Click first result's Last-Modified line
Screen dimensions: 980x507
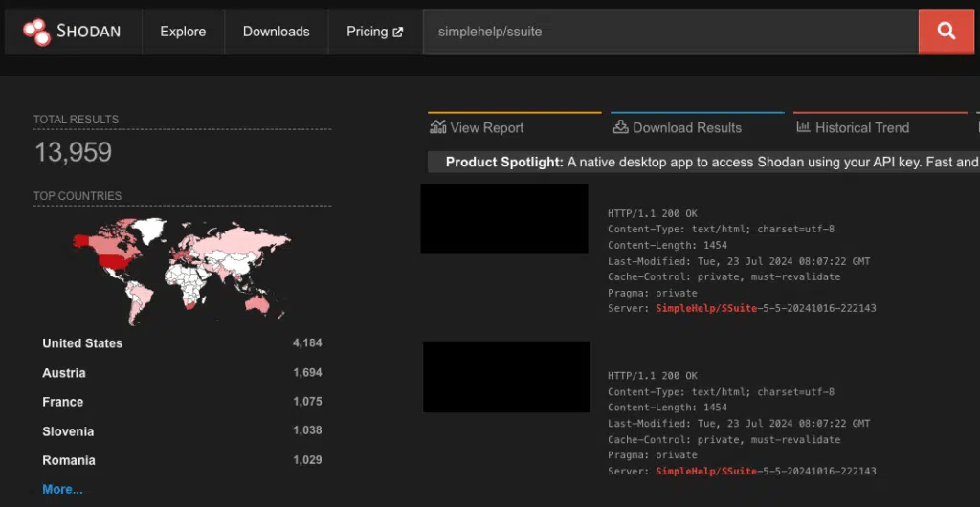point(739,261)
